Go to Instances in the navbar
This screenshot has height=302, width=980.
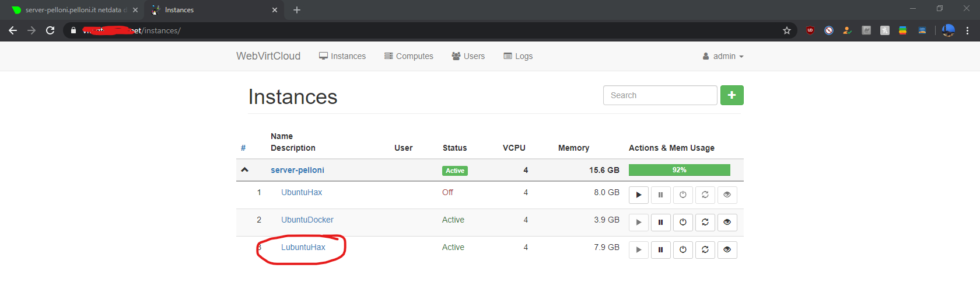pos(342,56)
